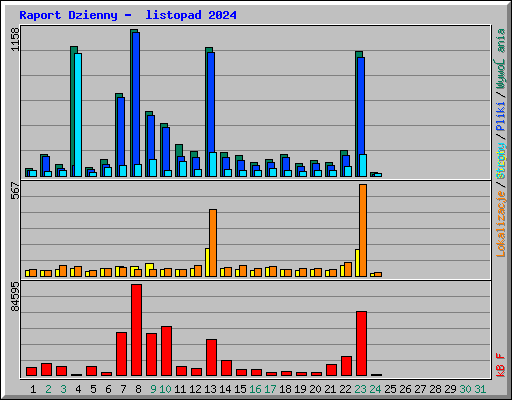
Task: Click the green 'Wywołania' legend label
Action: (501, 59)
